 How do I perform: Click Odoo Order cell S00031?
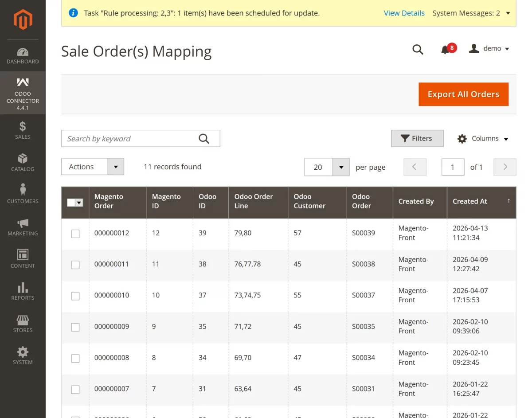click(364, 388)
